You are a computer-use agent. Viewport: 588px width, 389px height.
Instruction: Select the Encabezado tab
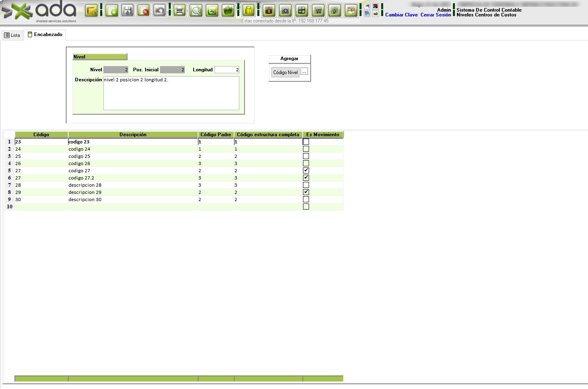[x=45, y=35]
